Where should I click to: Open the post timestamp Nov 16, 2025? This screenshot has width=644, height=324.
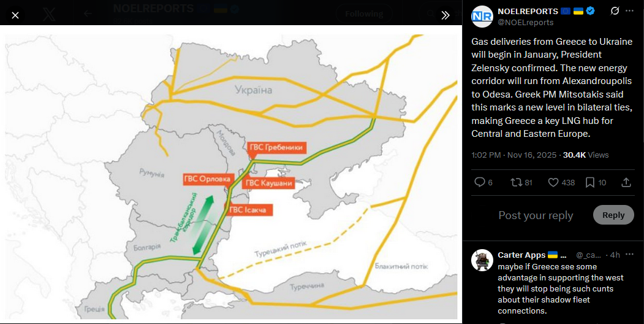514,155
